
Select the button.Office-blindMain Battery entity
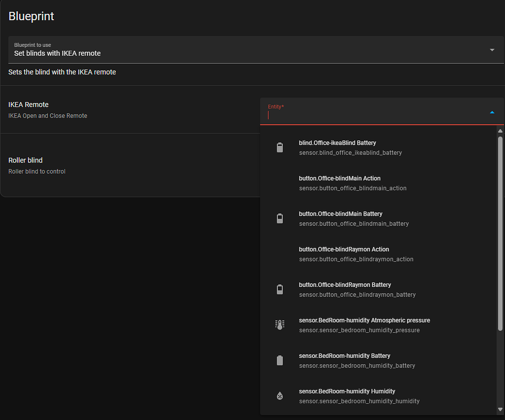tap(353, 218)
